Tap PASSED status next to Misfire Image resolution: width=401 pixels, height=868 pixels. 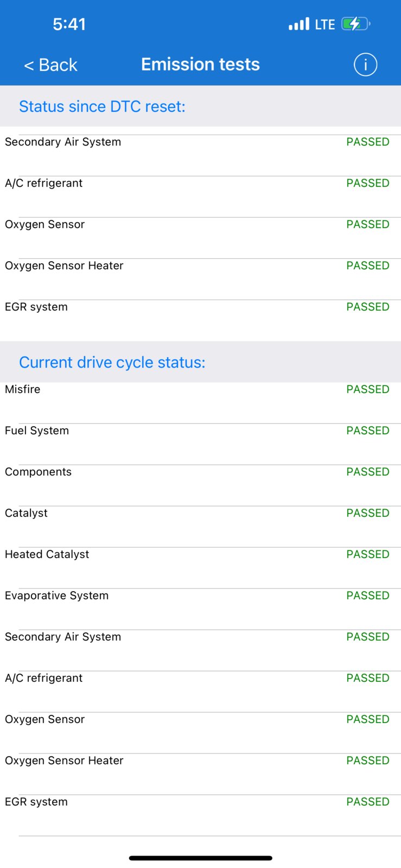[x=368, y=389]
